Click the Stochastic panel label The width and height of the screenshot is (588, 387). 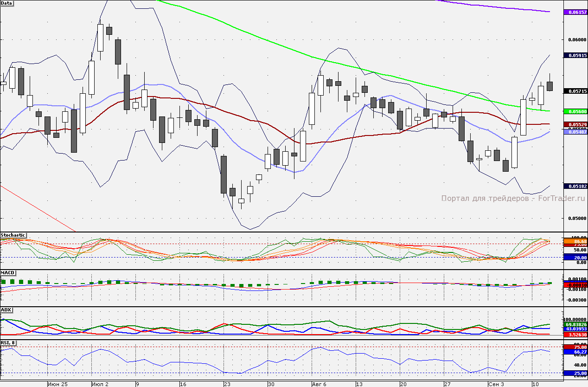13,235
